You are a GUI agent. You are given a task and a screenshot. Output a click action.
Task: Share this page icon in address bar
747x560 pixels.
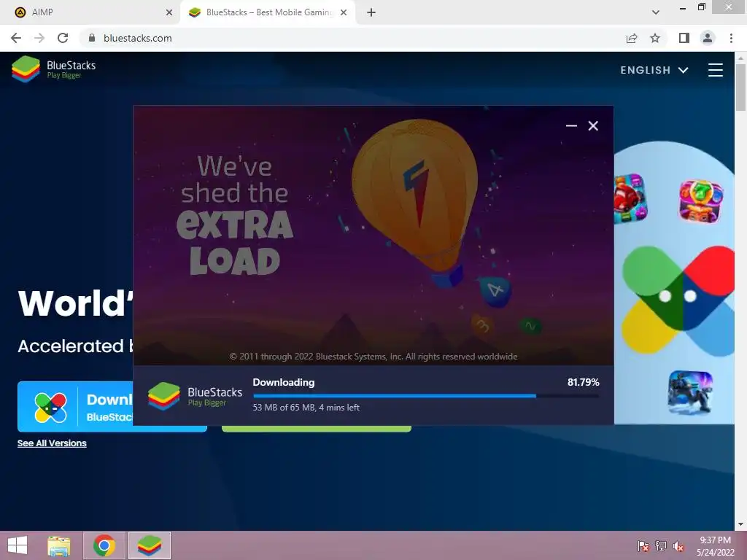[632, 38]
